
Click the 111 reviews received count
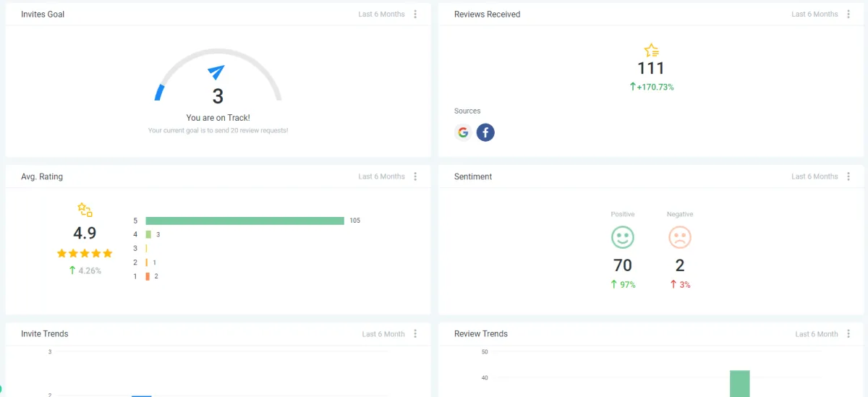click(x=651, y=68)
